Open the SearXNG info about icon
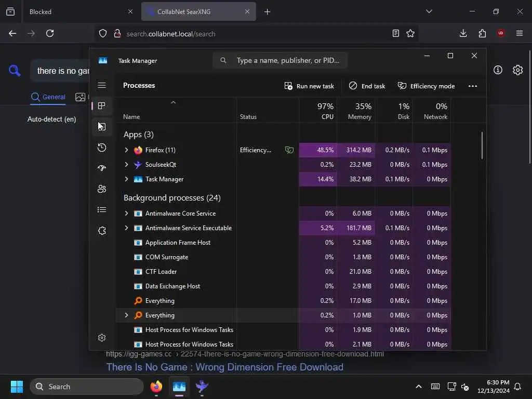This screenshot has width=532, height=399. click(x=498, y=70)
